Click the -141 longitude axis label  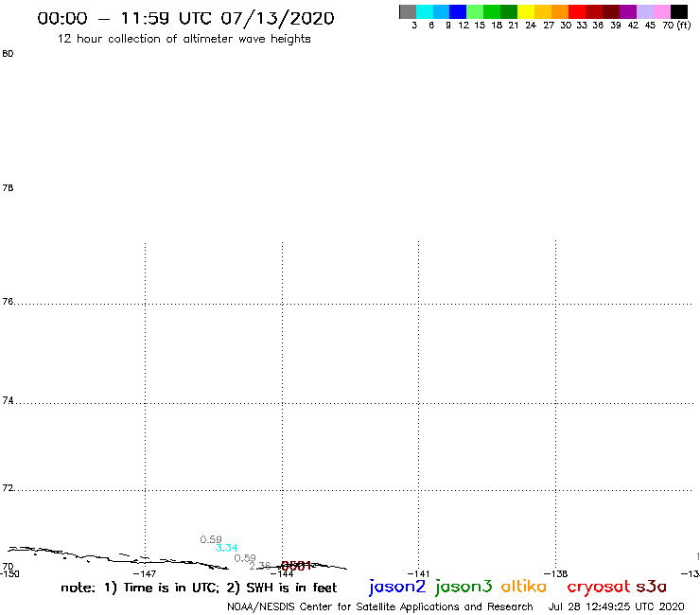(418, 574)
